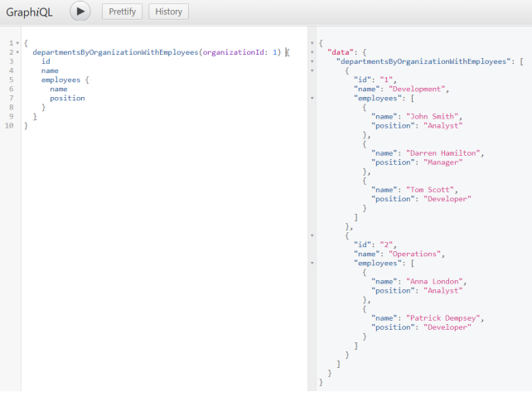Collapse Operations' employees array in results
This screenshot has height=402, width=532.
tap(312, 263)
